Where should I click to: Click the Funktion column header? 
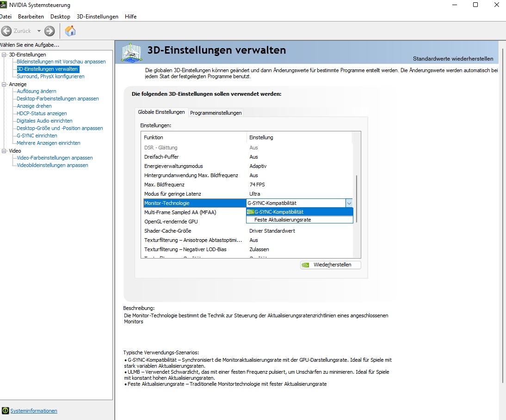tap(194, 137)
